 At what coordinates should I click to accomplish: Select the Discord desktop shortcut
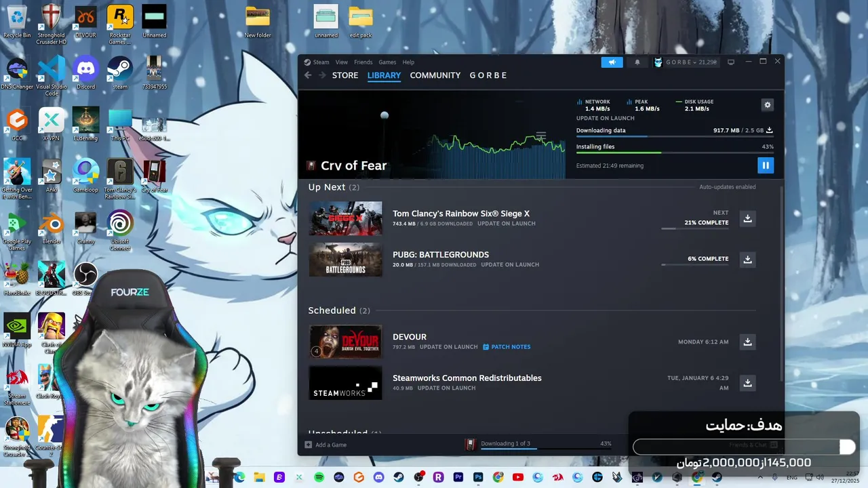pyautogui.click(x=85, y=73)
